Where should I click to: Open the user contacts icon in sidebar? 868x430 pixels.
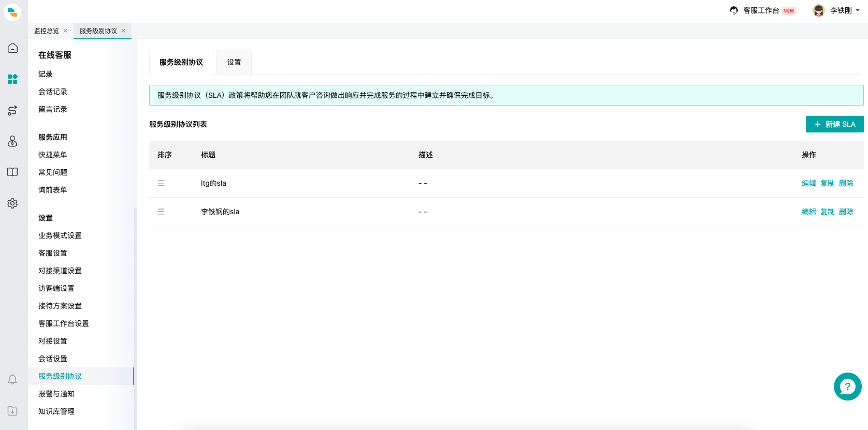(12, 141)
